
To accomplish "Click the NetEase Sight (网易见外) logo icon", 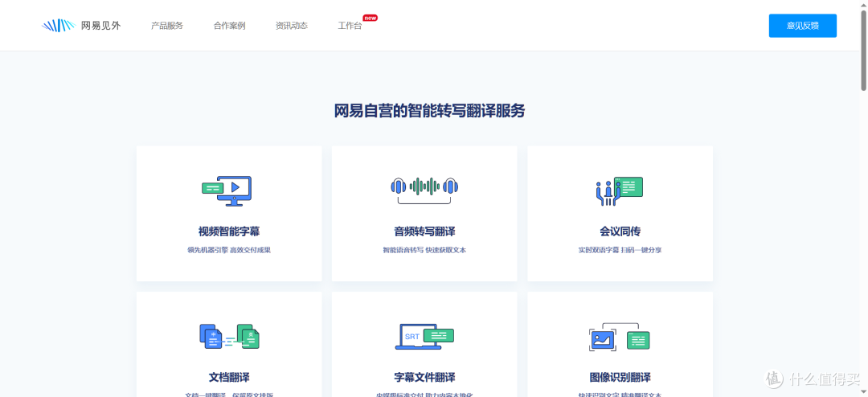I will [x=58, y=26].
